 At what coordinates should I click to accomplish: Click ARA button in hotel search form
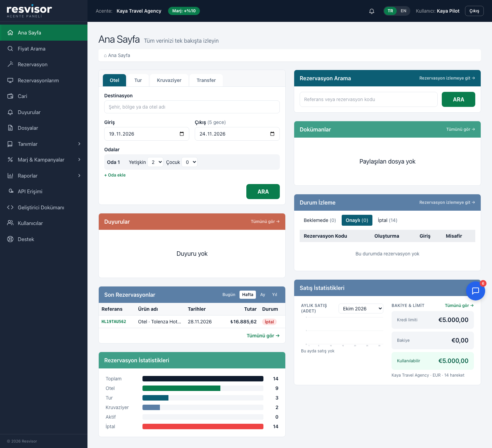coord(263,192)
